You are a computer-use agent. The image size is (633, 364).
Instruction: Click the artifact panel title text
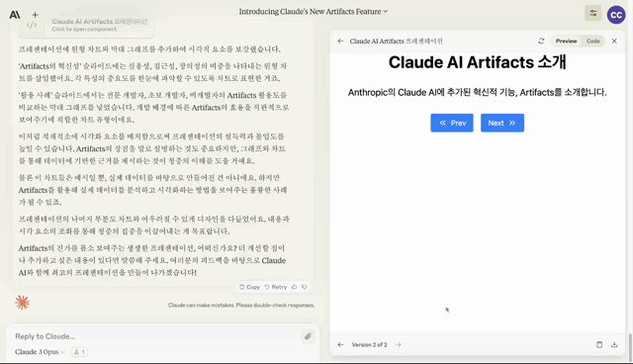(x=396, y=41)
